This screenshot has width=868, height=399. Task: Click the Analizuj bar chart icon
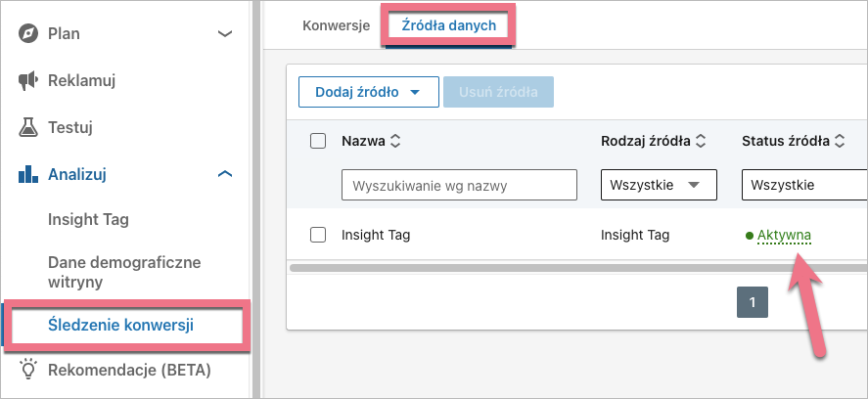[x=28, y=174]
